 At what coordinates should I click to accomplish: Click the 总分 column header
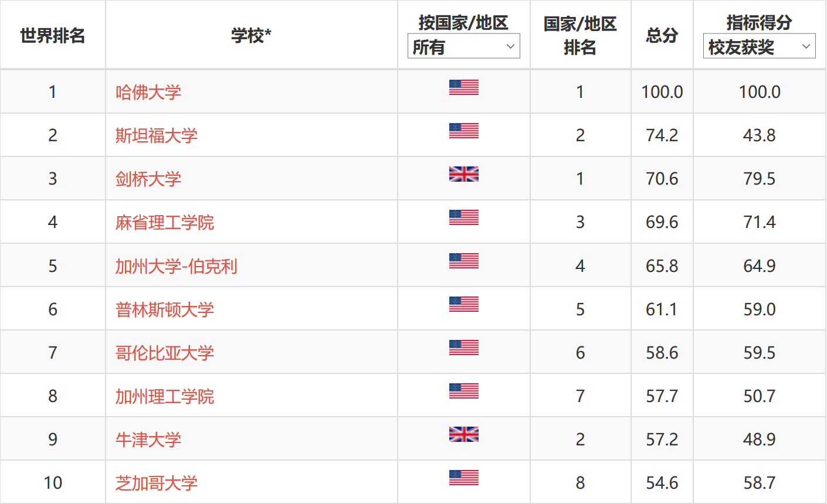pyautogui.click(x=662, y=35)
